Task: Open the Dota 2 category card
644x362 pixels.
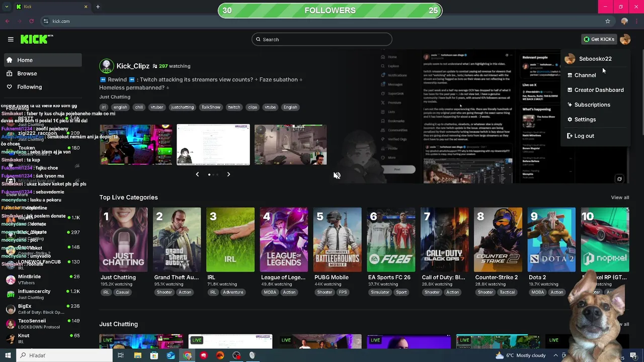Action: coord(551,240)
